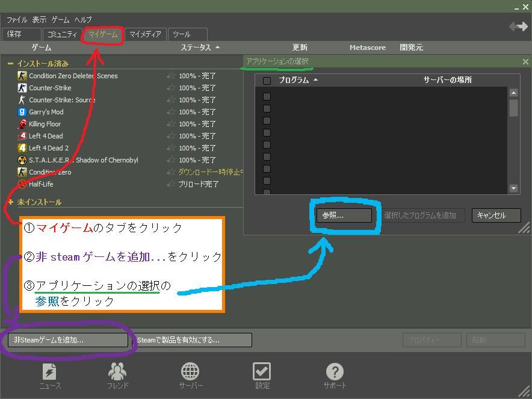Click the 起動 launch button
The width and height of the screenshot is (532, 399).
click(x=496, y=340)
